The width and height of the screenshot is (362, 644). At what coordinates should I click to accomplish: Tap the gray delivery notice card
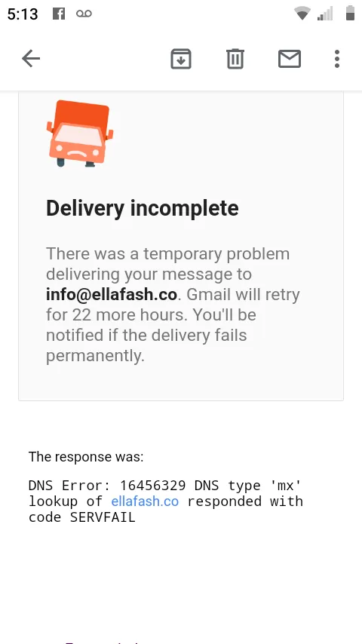point(181,246)
